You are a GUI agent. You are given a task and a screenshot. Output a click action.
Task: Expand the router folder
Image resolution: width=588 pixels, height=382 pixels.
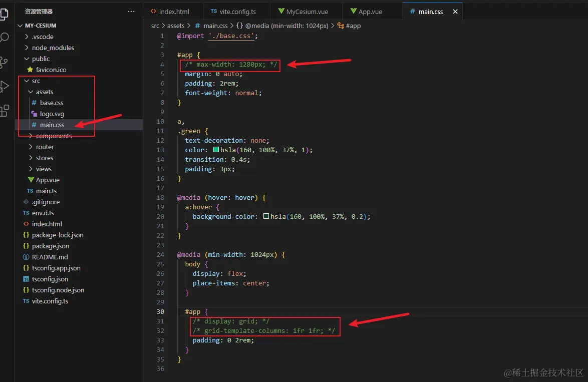31,147
